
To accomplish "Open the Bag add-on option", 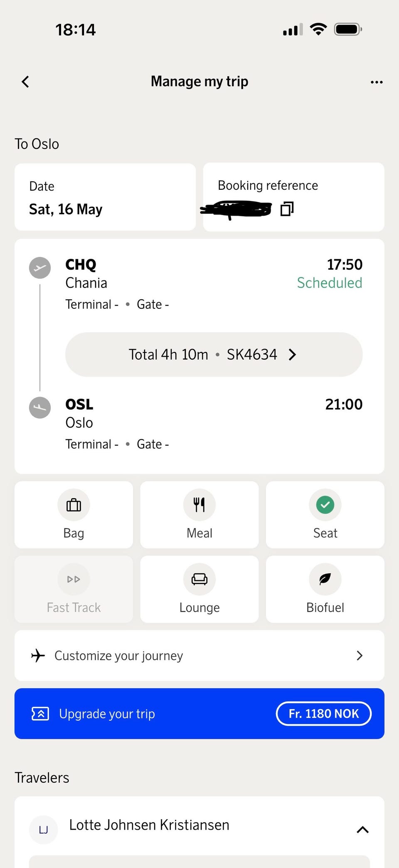I will click(74, 515).
